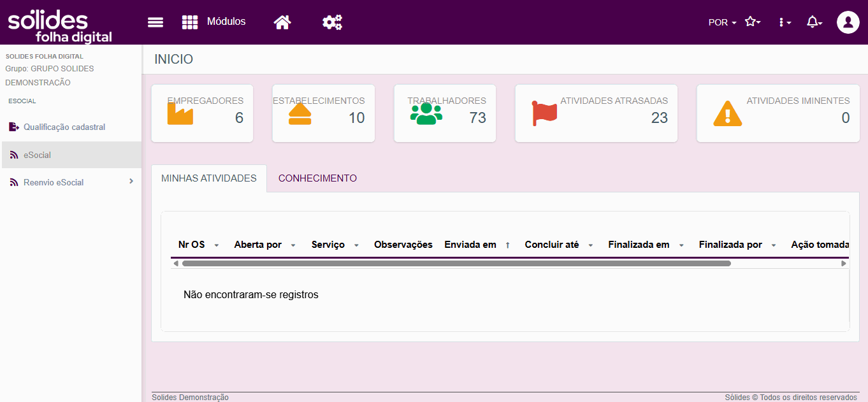Screen dimensions: 868x402
Task: Click the Reenvio eSocial feed icon
Action: pos(14,182)
